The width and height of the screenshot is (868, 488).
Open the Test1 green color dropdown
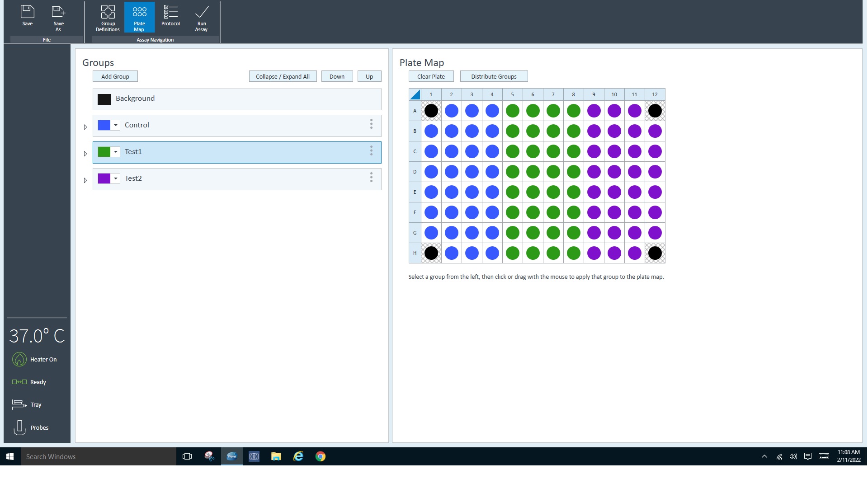[116, 152]
